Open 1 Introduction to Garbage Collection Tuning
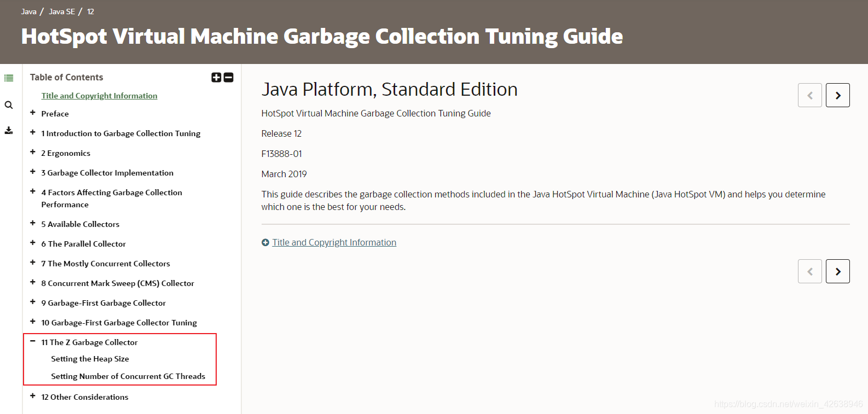Screen dimensions: 868x414 coord(121,133)
